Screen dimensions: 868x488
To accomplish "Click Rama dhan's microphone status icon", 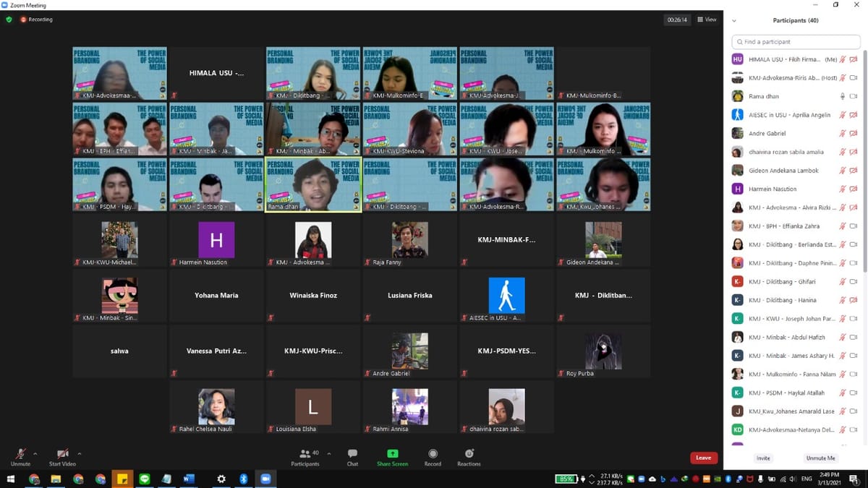I will [842, 96].
